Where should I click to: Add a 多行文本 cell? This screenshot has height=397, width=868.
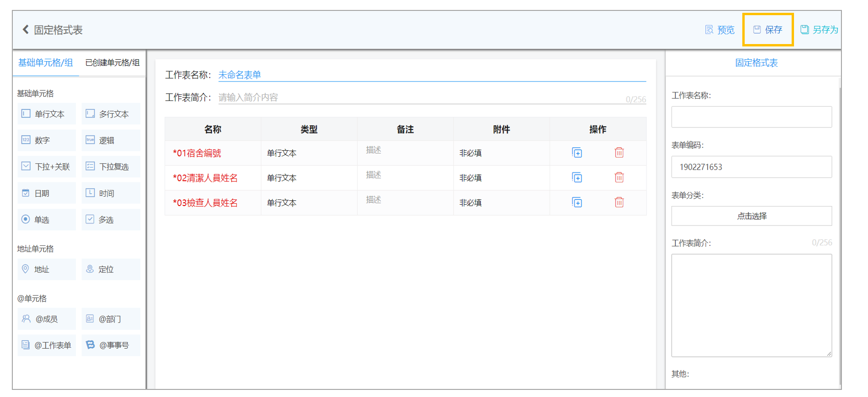click(x=111, y=114)
